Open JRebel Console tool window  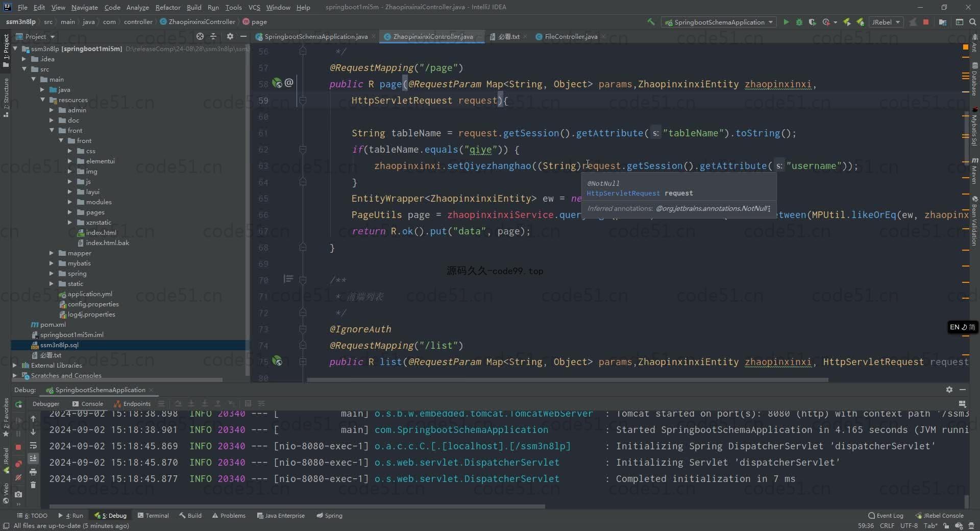pos(939,515)
